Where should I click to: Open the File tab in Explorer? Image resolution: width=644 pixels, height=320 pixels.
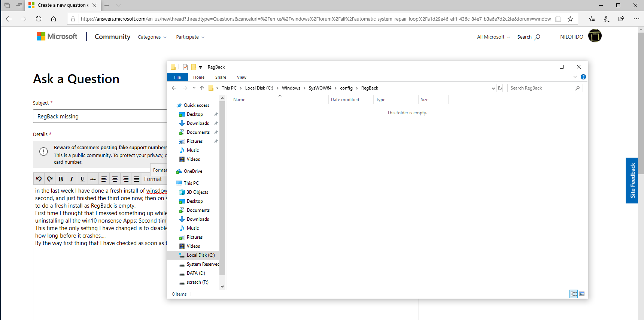point(177,77)
